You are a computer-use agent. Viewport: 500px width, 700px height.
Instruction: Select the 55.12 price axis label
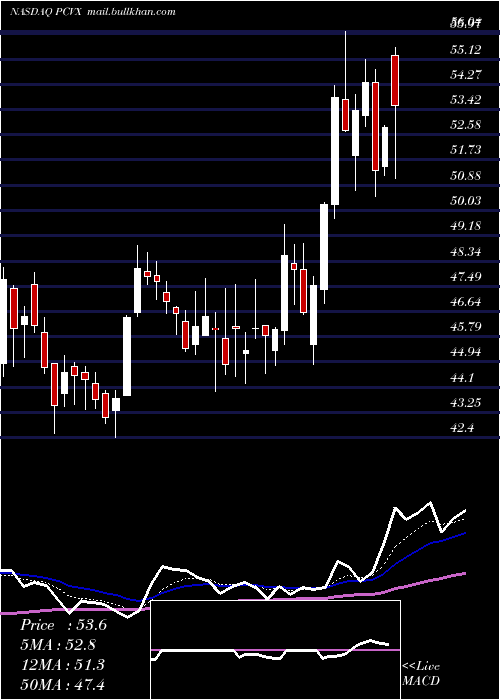coord(466,50)
